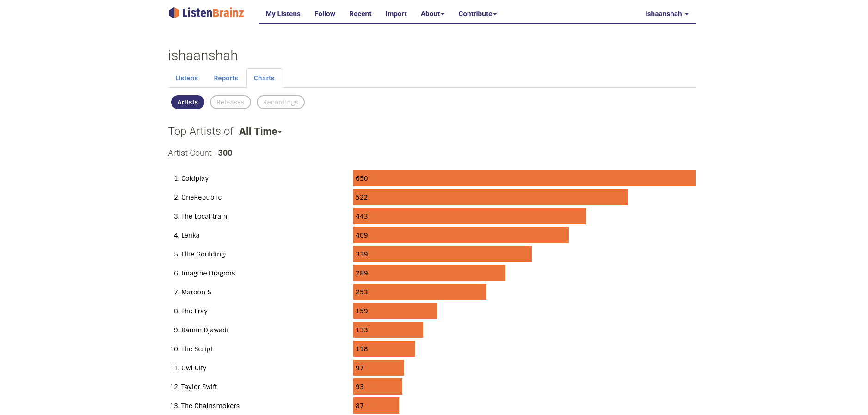Click the bar showing 339 listens
Viewport: 868px width, 415px height.
pos(443,254)
